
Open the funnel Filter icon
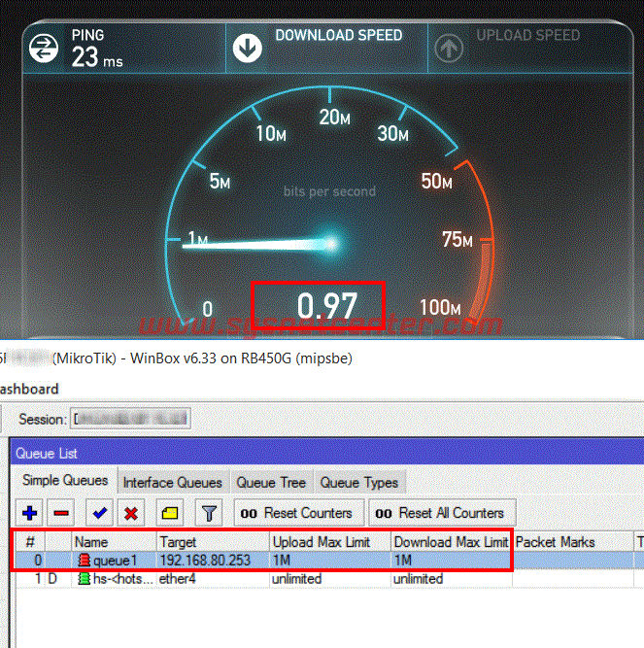[209, 513]
